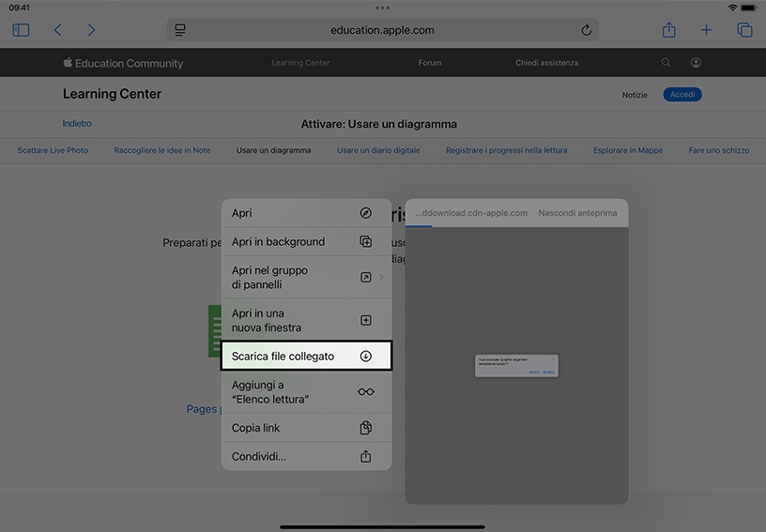Click the arrow-box icon beside Apri nel gruppo di pannelli
This screenshot has width=766, height=532.
[x=365, y=277]
